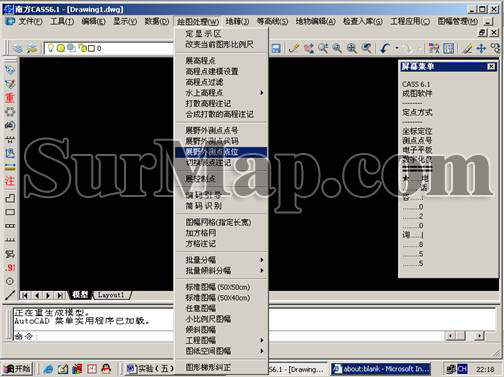Choose 展高程点 in the menu

(221, 61)
